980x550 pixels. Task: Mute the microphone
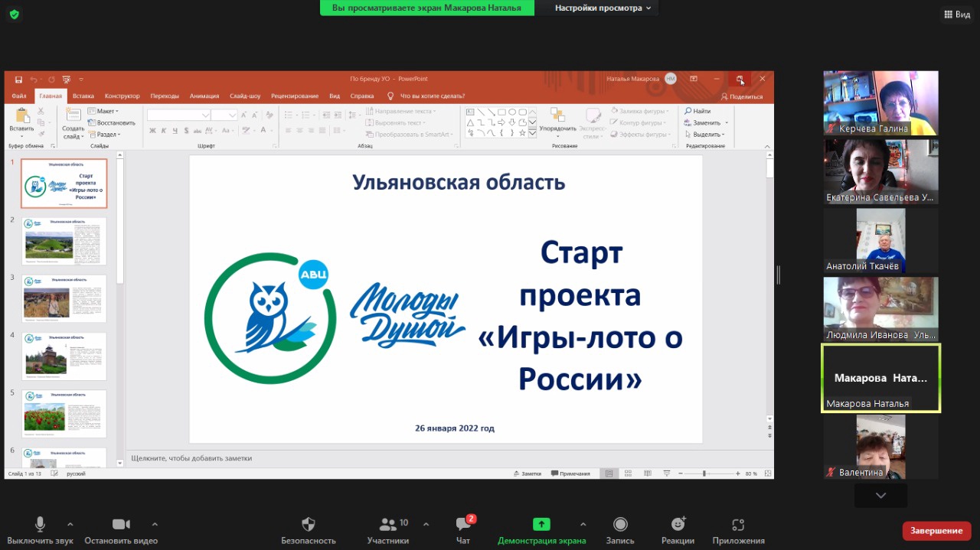click(40, 525)
